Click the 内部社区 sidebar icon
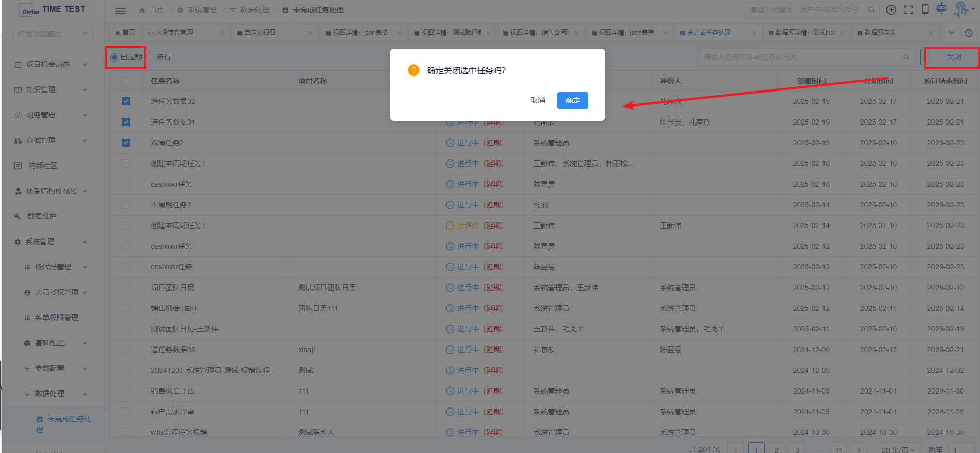Image resolution: width=980 pixels, height=453 pixels. coord(18,166)
